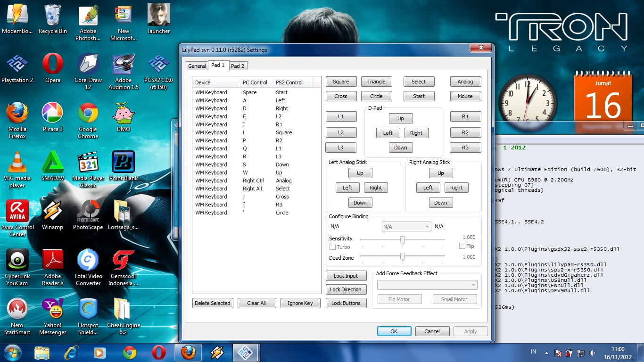Select Opera browser desktop icon
644x362 pixels.
click(x=53, y=68)
